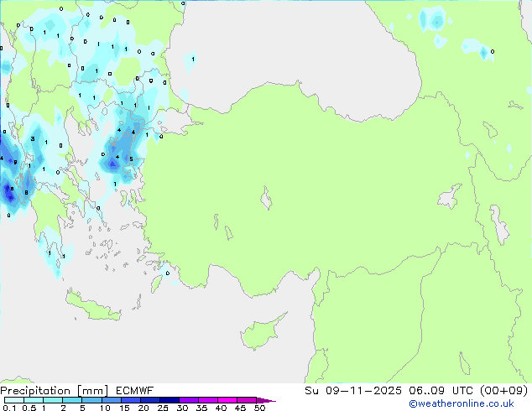
Task: Click the '50' legend scale label
Action: pyautogui.click(x=259, y=408)
